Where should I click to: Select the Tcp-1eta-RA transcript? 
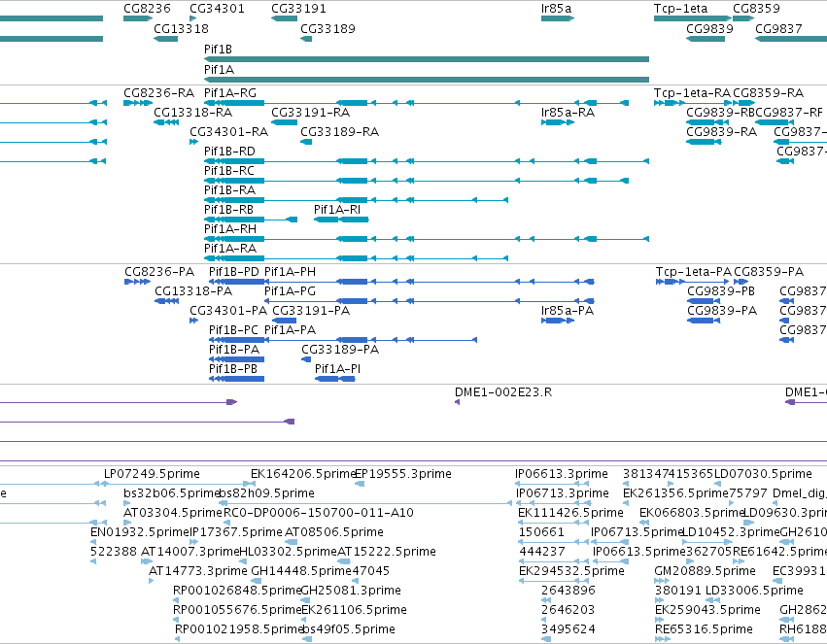click(x=693, y=103)
